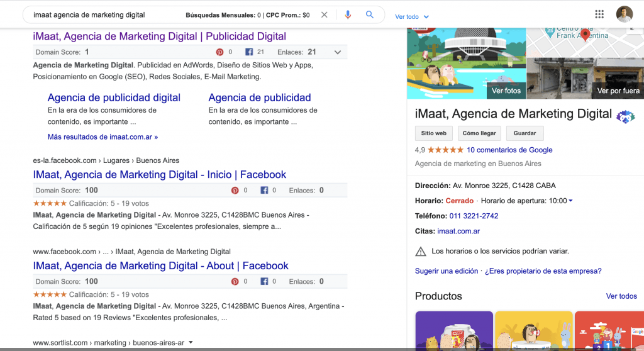Open the Google account profile avatar
Screen dimensions: 644x351
(625, 14)
